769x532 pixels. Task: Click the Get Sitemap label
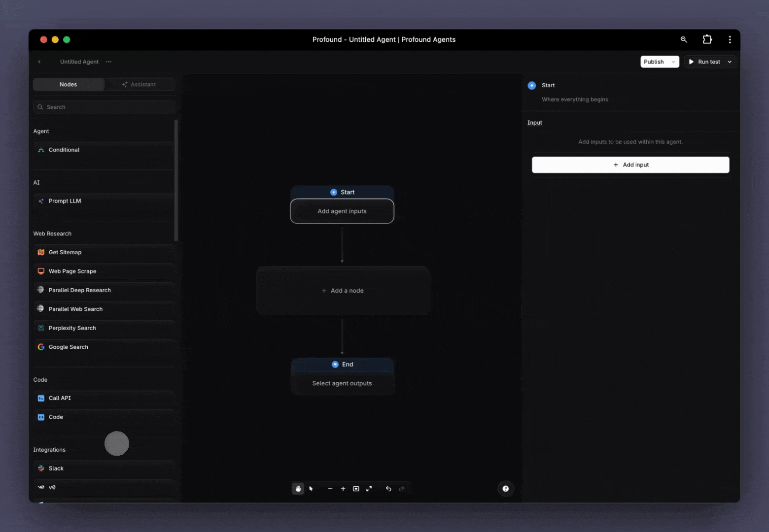click(65, 252)
